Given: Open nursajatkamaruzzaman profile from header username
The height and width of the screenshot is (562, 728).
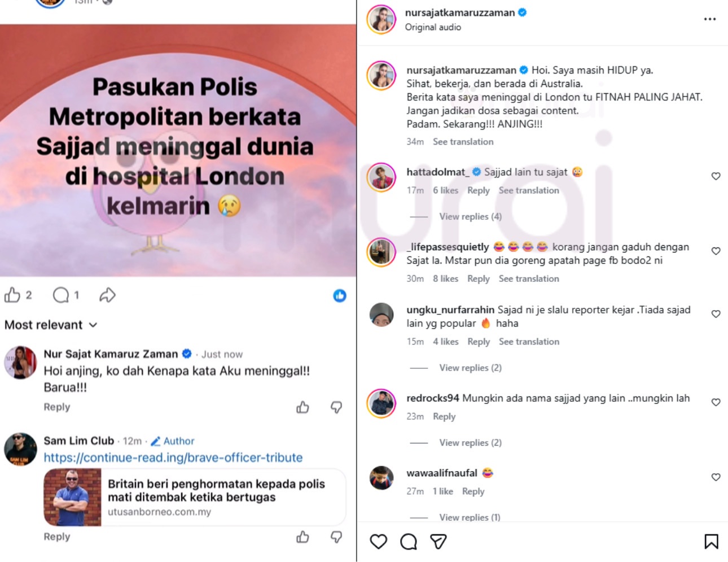Looking at the screenshot, I should [460, 12].
